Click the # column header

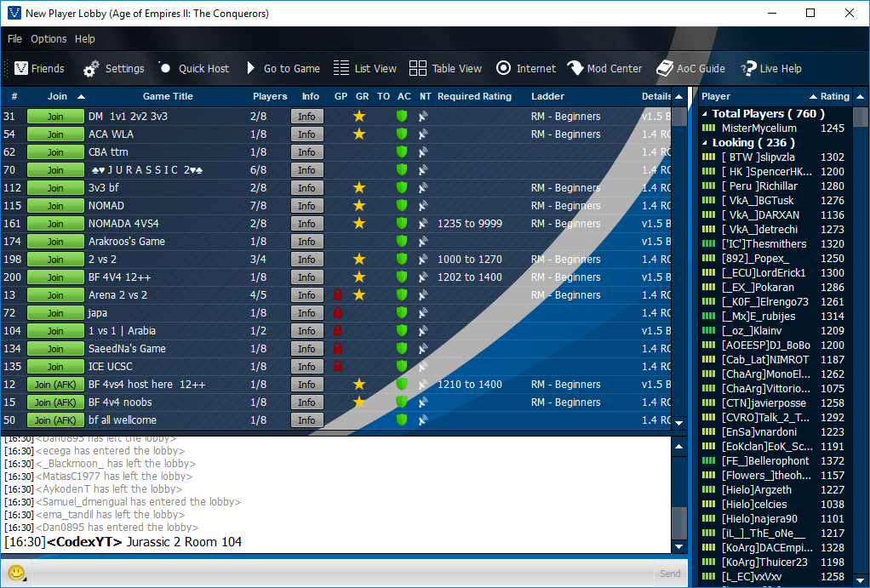pos(14,96)
